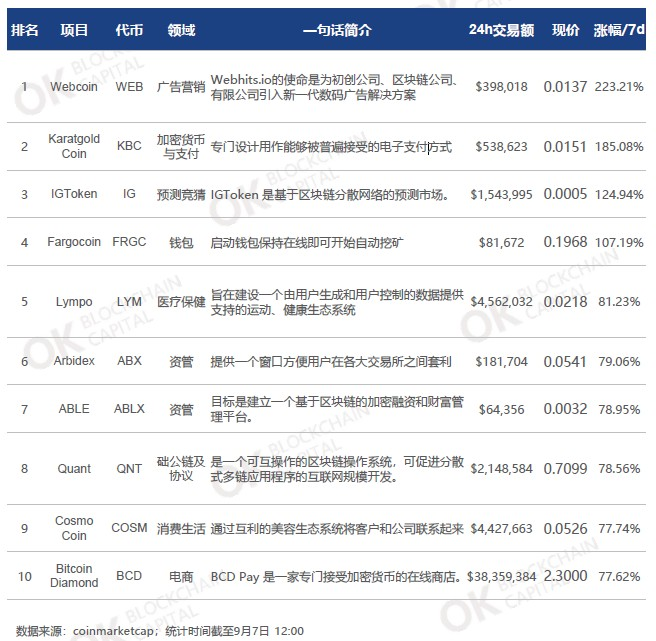The image size is (656, 641).
Task: Click the 数据来源 coinmarketcap footnote
Action: 160,631
